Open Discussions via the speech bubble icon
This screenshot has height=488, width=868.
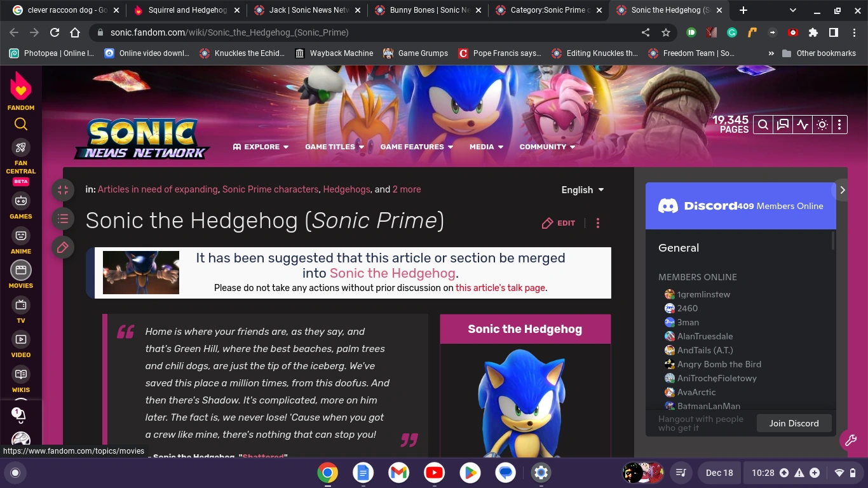[782, 125]
